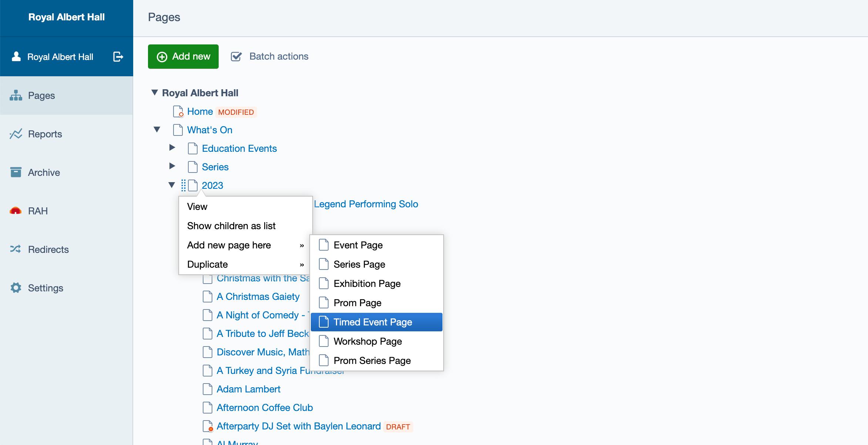The height and width of the screenshot is (445, 868).
Task: Expand the Education Events tree item
Action: tap(172, 148)
